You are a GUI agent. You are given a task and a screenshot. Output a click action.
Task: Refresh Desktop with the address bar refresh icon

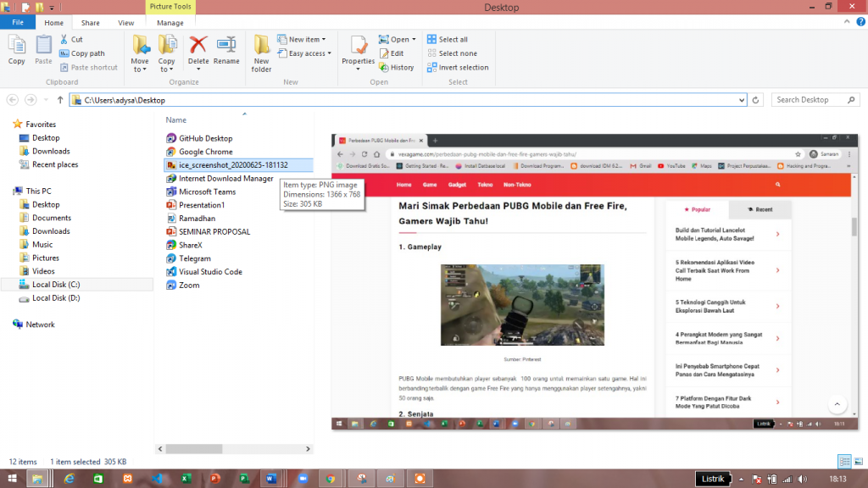755,99
